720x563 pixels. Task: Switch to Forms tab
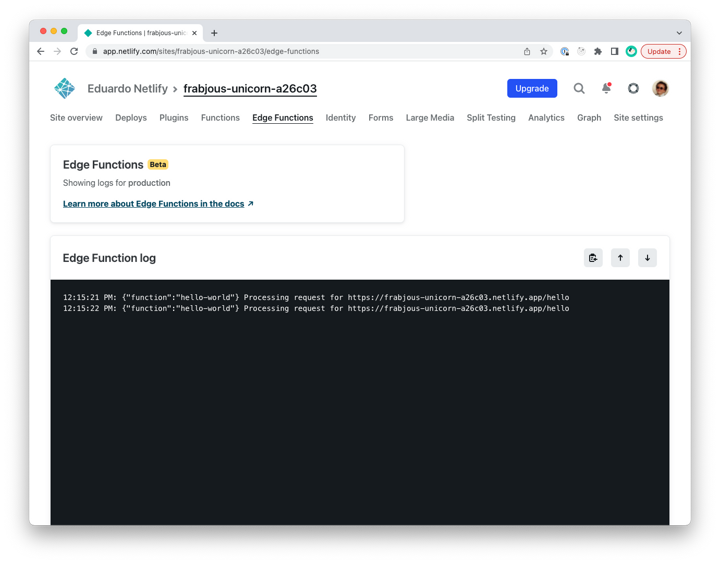point(381,118)
